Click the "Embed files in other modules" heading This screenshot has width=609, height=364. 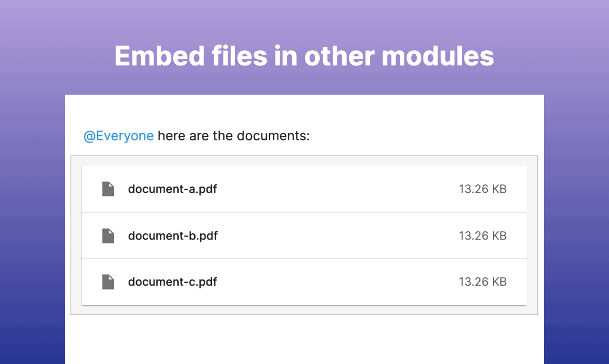click(304, 56)
